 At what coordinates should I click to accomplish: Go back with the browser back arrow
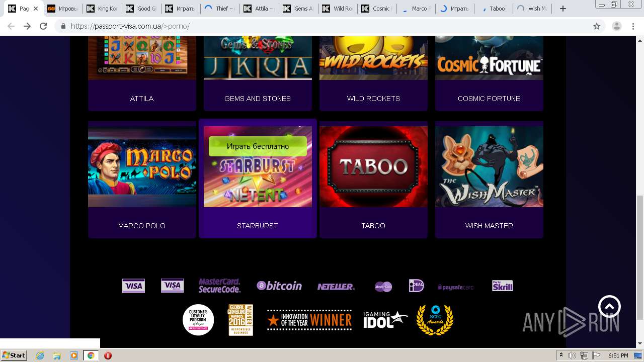[x=11, y=26]
